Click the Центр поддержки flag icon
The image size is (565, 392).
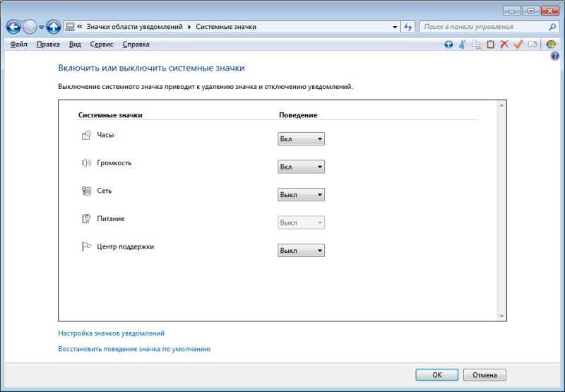pos(85,247)
